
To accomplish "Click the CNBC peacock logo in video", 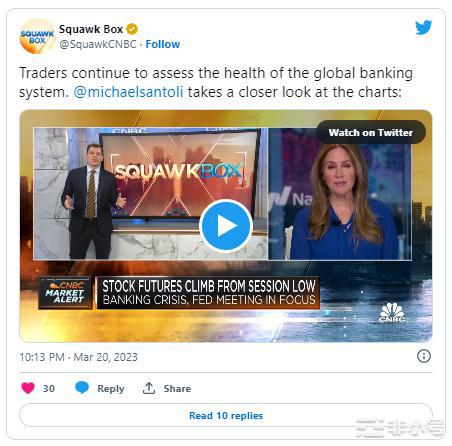I will tap(392, 312).
